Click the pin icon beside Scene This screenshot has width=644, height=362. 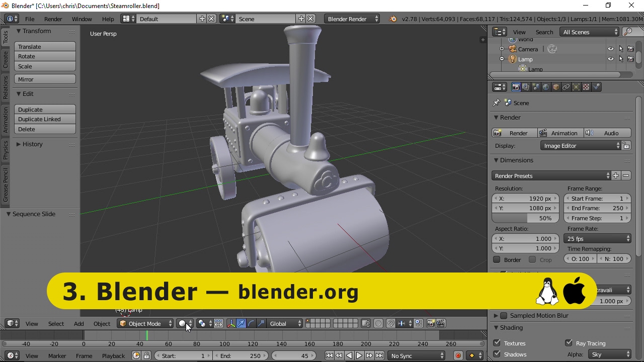[x=497, y=103]
